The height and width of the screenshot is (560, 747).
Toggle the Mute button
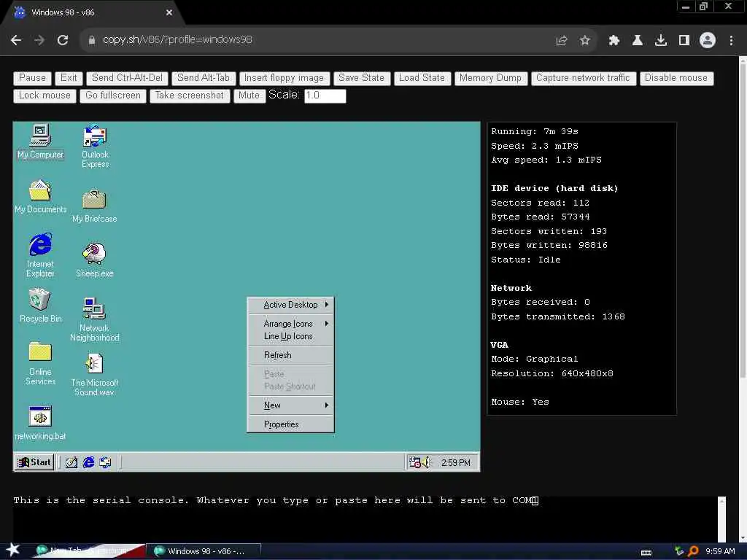tap(249, 96)
